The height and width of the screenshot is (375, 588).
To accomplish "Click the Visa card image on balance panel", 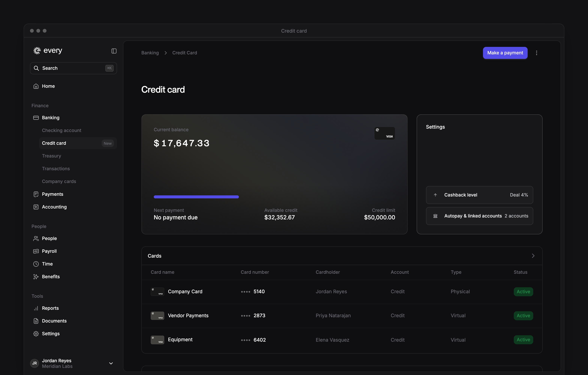I will (x=385, y=133).
